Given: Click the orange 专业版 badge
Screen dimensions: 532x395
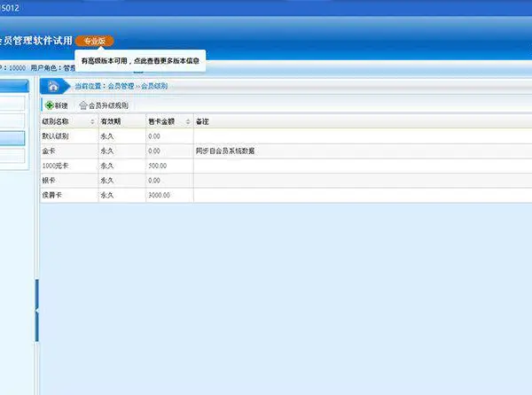Looking at the screenshot, I should coord(95,41).
